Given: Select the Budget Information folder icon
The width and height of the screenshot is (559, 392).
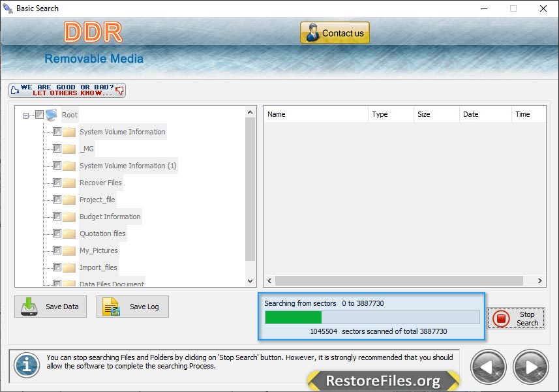Looking at the screenshot, I should click(69, 217).
